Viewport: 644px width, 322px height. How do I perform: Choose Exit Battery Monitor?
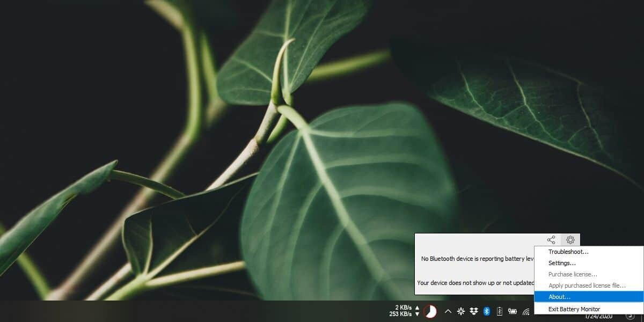[x=589, y=309]
